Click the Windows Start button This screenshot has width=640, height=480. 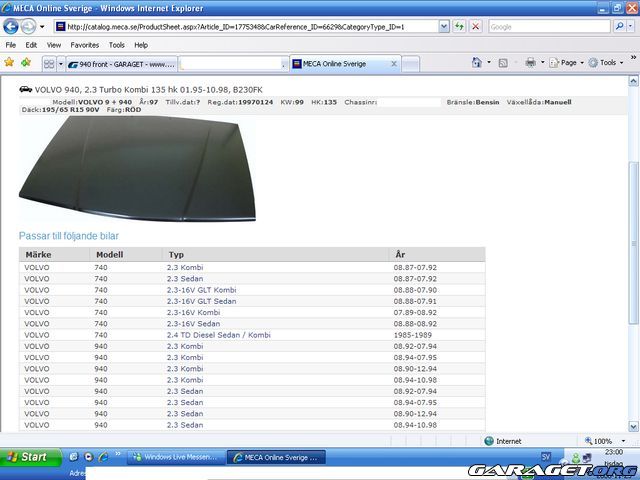click(27, 457)
